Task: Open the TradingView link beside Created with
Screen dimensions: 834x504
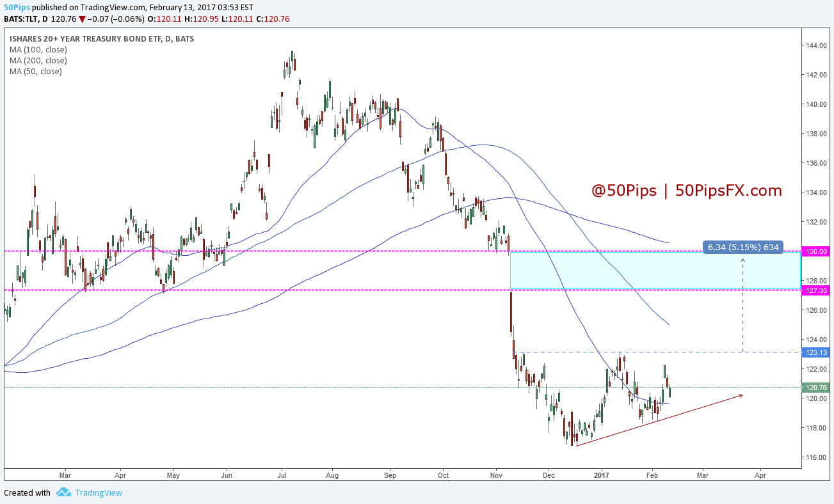Action: [x=99, y=492]
